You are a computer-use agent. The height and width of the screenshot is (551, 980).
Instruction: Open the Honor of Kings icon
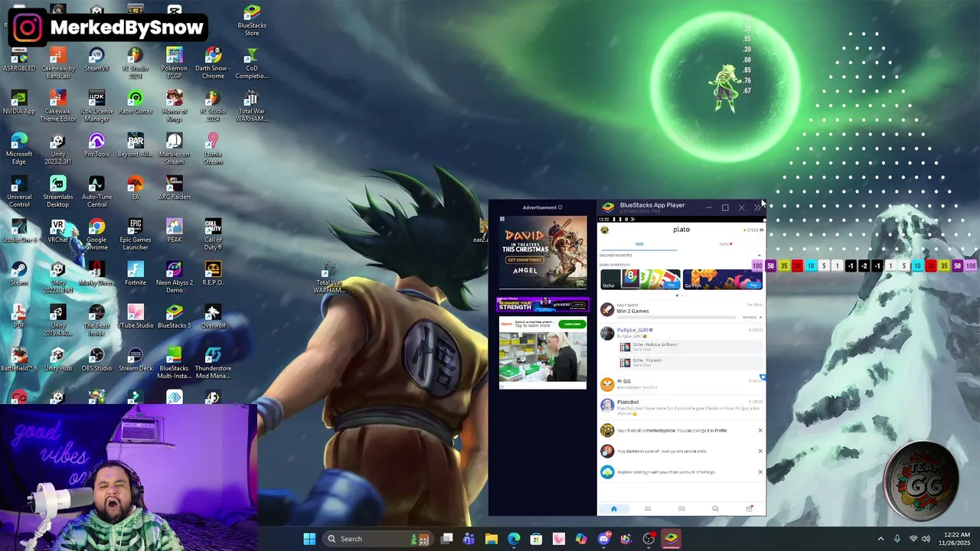pyautogui.click(x=174, y=106)
